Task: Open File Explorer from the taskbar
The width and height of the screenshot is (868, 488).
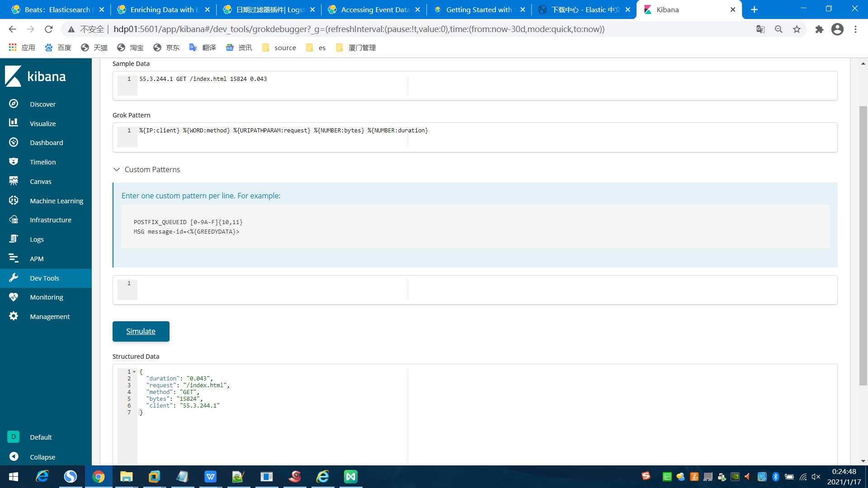Action: (x=126, y=477)
